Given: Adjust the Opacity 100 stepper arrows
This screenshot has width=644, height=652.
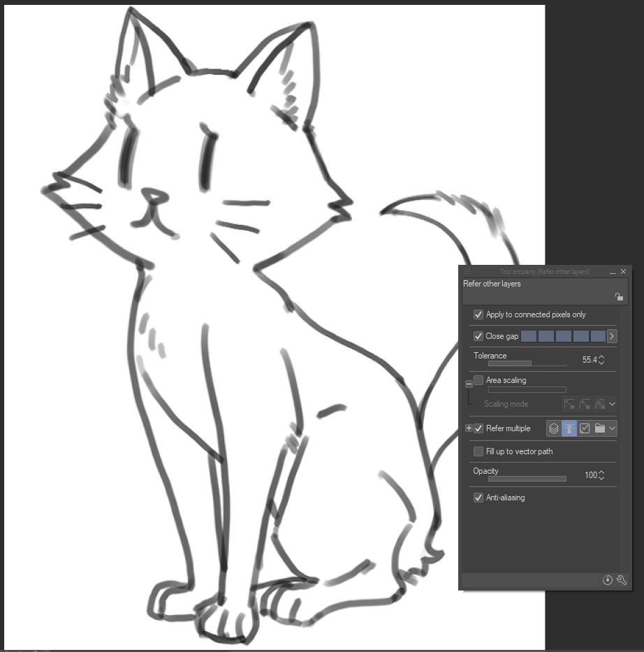Looking at the screenshot, I should 601,475.
